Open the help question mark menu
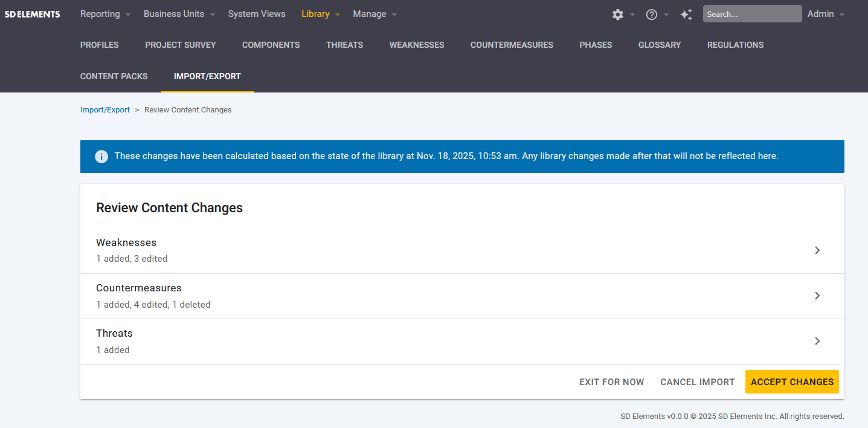The height and width of the screenshot is (428, 868). pos(652,15)
